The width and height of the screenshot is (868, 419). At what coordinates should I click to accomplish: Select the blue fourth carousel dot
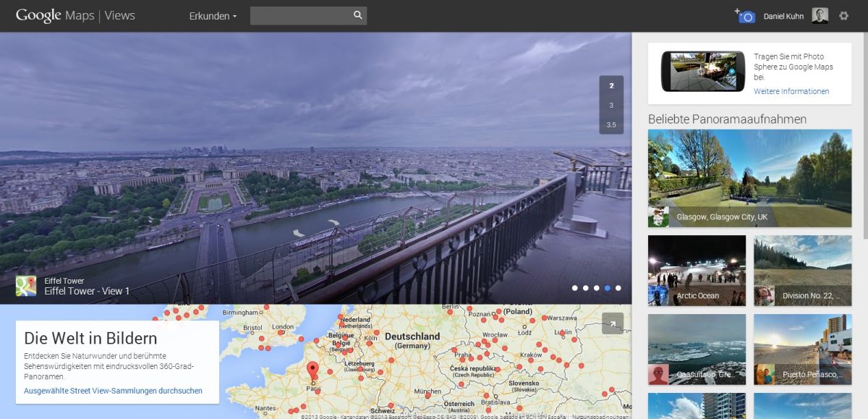[608, 288]
